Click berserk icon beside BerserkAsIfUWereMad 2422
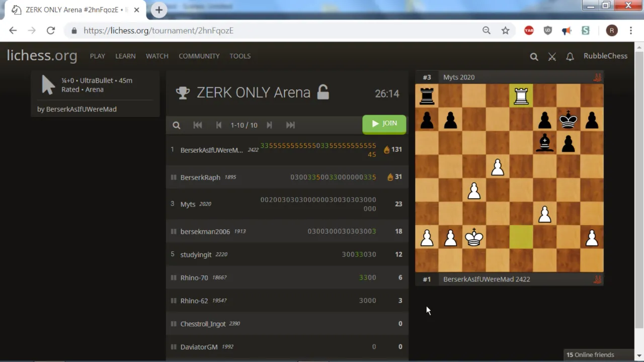644x362 pixels. [x=597, y=280]
